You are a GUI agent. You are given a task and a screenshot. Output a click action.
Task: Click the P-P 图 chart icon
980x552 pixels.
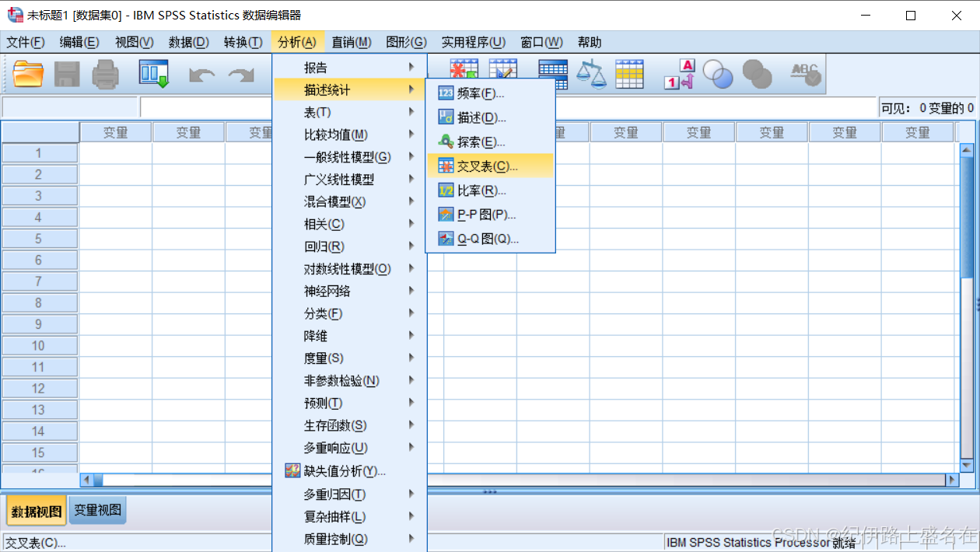click(446, 214)
